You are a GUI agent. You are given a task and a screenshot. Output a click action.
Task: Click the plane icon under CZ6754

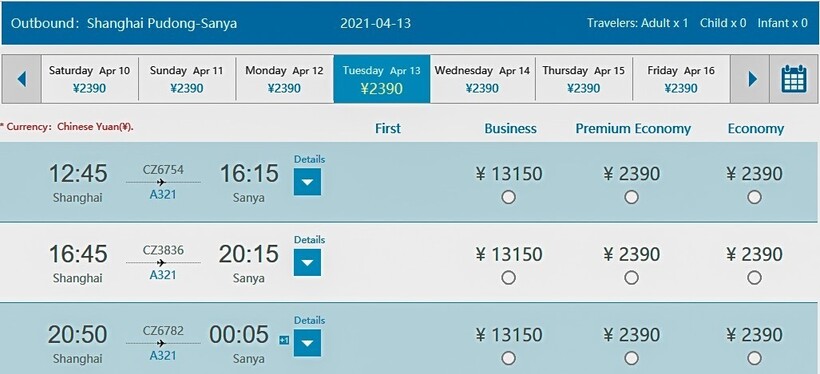(x=161, y=182)
